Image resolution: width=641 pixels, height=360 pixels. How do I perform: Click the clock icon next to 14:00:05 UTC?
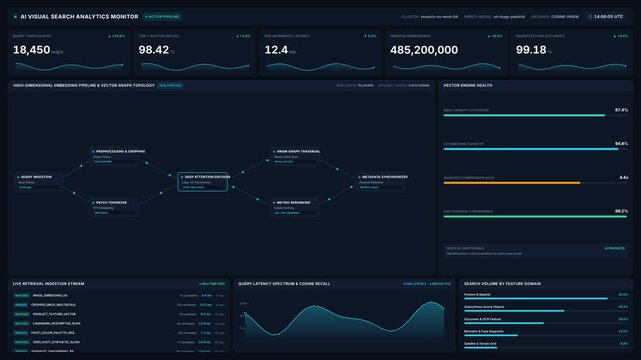pos(590,17)
